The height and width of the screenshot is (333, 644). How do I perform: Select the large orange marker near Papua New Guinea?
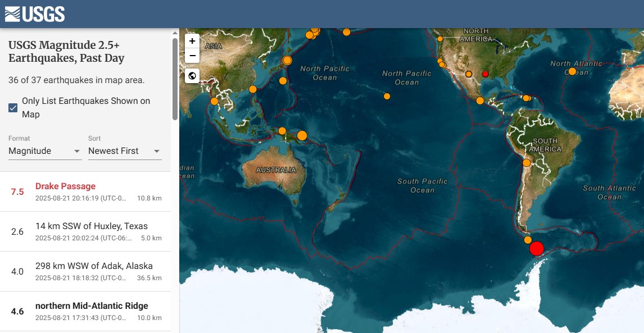click(x=302, y=135)
